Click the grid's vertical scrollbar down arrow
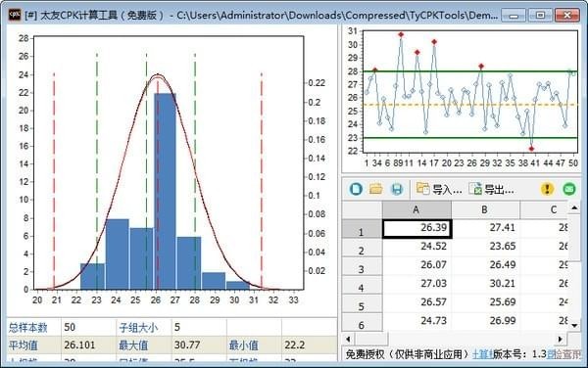The image size is (588, 368). tap(574, 325)
